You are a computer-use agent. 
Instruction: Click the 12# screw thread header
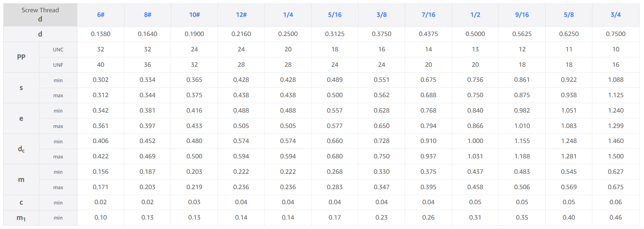click(241, 15)
